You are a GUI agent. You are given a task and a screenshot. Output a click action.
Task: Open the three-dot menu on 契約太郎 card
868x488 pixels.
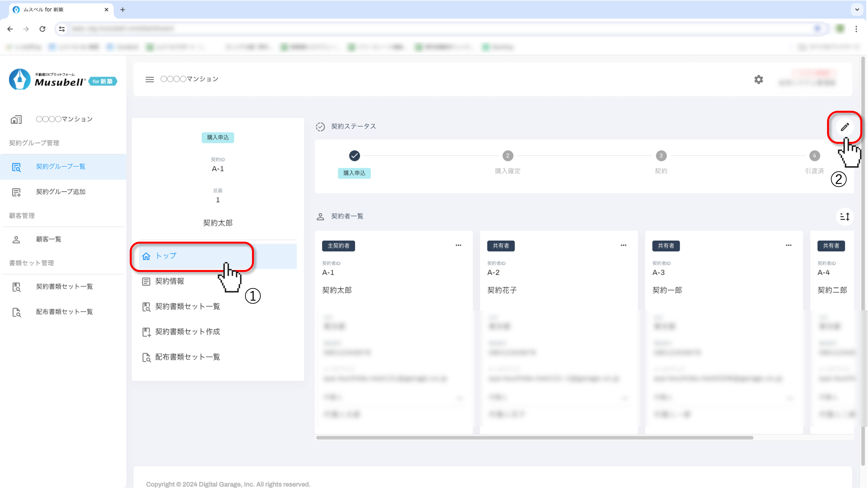[458, 245]
